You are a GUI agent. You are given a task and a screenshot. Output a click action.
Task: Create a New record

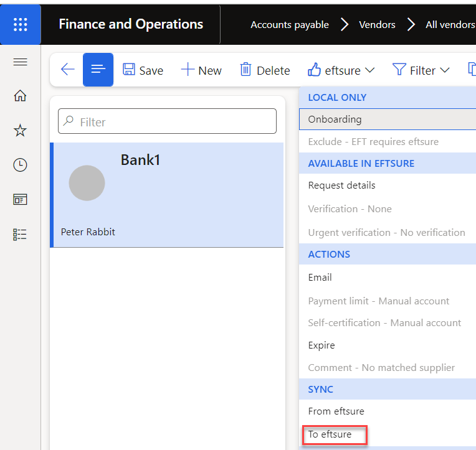click(x=201, y=70)
